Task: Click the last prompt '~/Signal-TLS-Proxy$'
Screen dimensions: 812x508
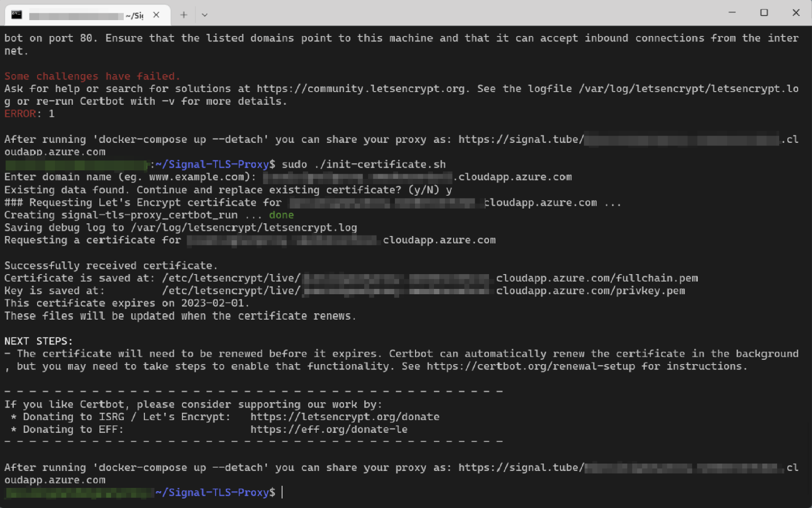Action: coord(215,493)
